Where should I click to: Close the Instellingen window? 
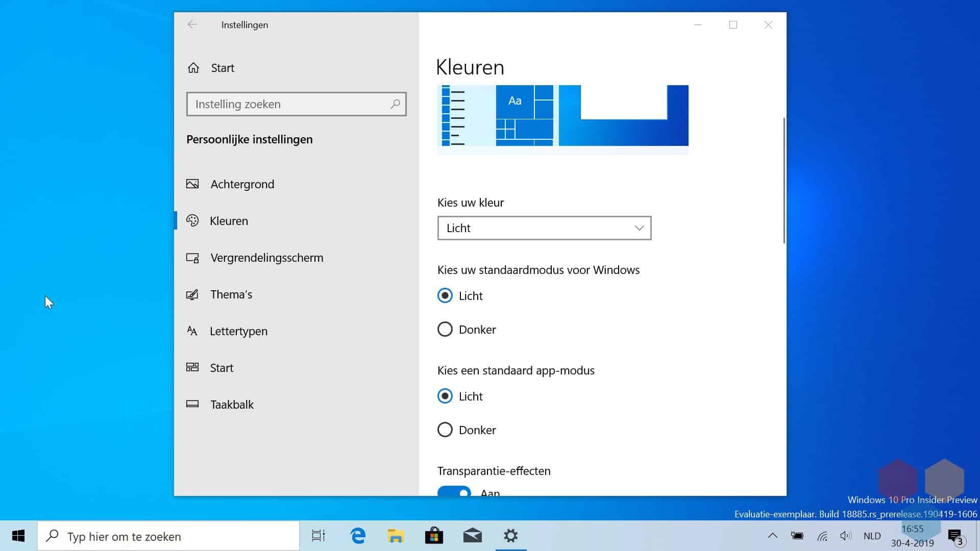[768, 24]
